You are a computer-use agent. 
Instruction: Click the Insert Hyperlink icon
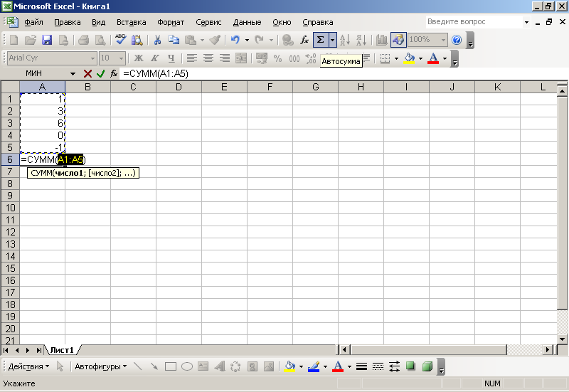coord(288,40)
